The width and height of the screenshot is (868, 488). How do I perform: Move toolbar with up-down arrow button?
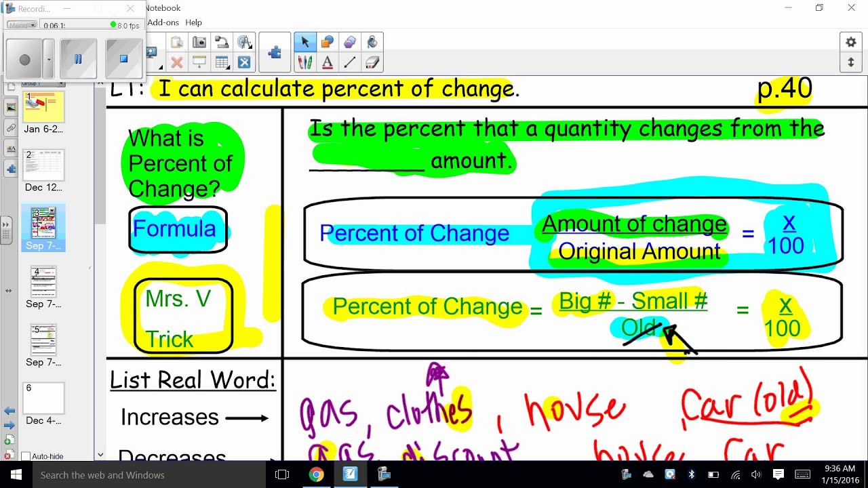click(850, 62)
